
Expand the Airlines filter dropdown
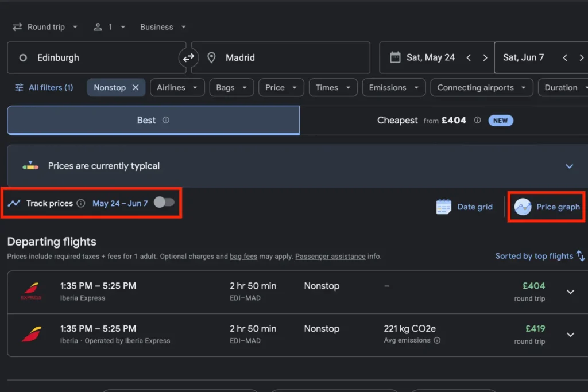(x=177, y=87)
